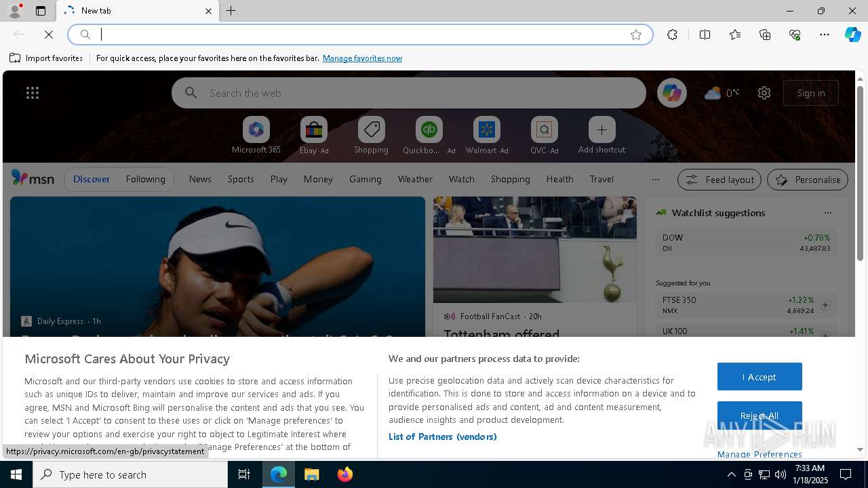Open the Shopping nav section
This screenshot has width=868, height=488.
click(510, 179)
